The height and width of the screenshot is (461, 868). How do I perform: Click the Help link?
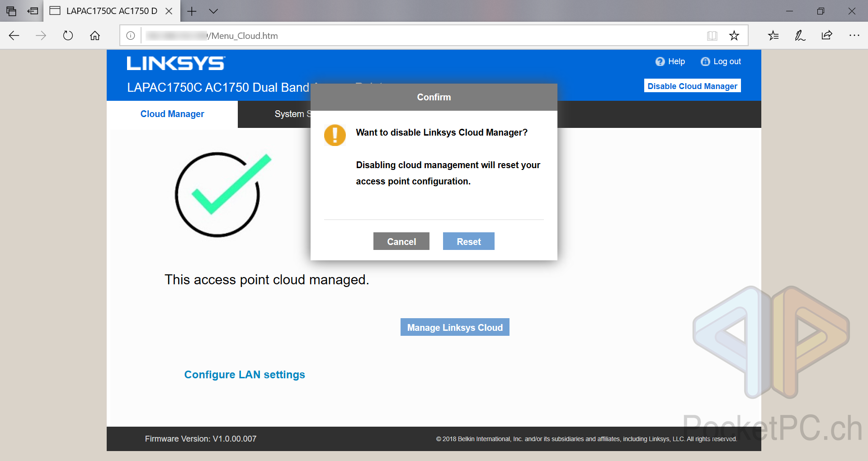point(676,61)
